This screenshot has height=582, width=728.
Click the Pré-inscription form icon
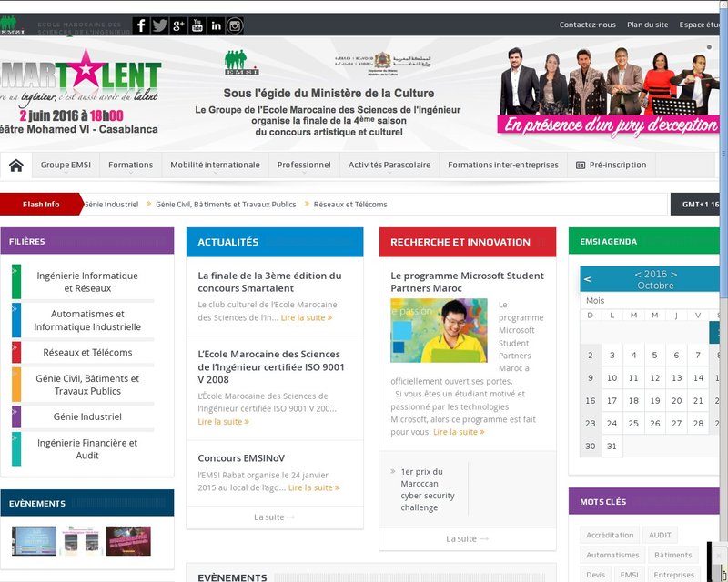[581, 166]
